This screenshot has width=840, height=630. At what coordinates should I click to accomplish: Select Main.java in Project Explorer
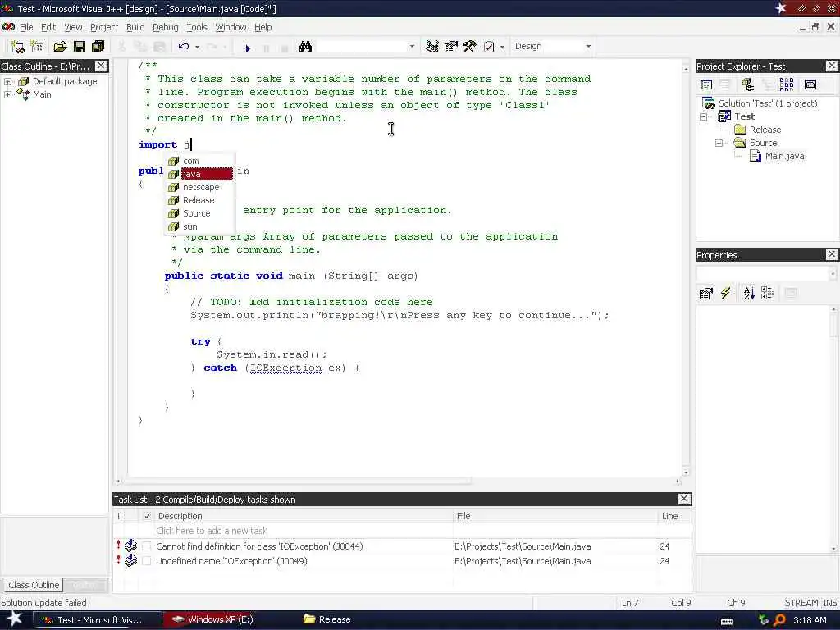click(784, 156)
